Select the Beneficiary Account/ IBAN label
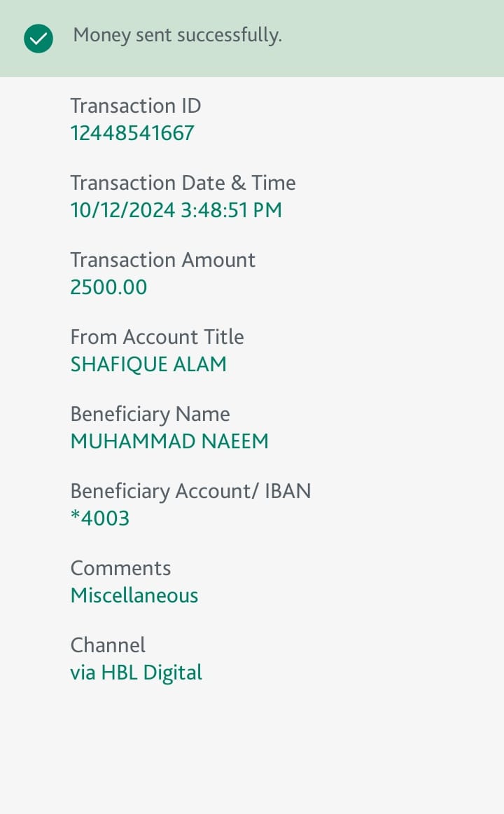 click(x=190, y=491)
